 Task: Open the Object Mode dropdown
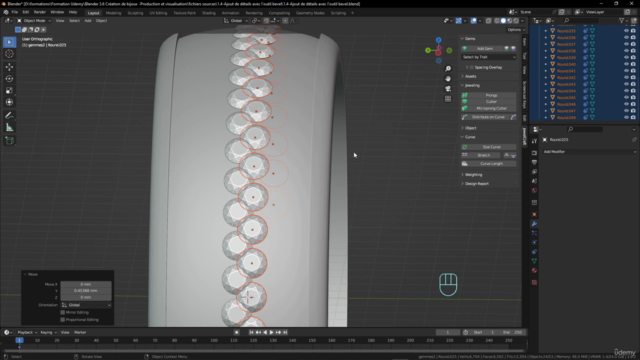pyautogui.click(x=34, y=20)
